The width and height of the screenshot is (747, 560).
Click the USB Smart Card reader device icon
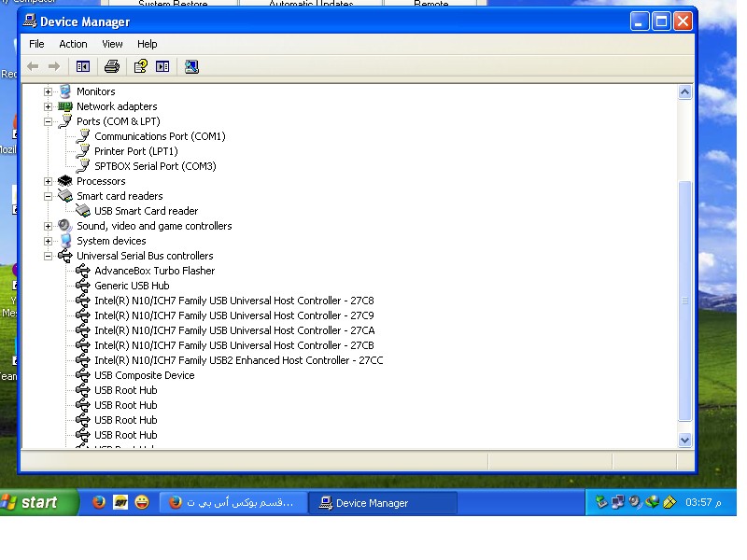83,211
